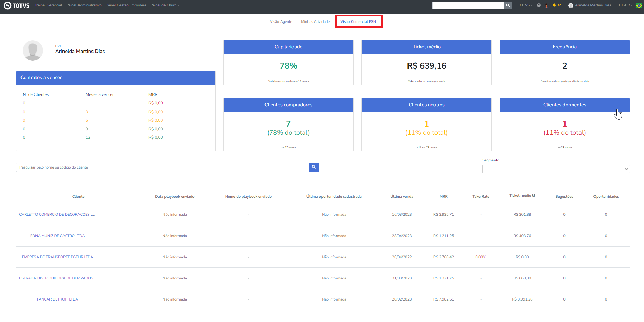Viewport: 644px width, 322px height.
Task: Click the Clientes neutros card header
Action: click(427, 105)
